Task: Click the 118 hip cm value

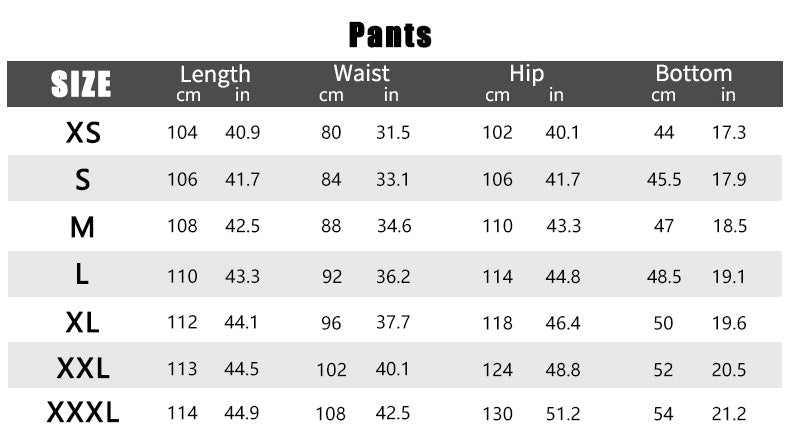Action: (497, 323)
